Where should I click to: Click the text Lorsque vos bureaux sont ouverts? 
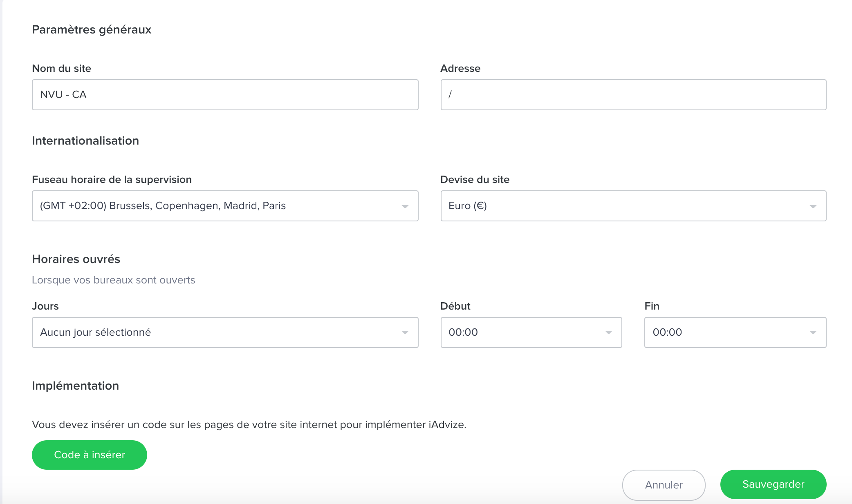(x=114, y=280)
